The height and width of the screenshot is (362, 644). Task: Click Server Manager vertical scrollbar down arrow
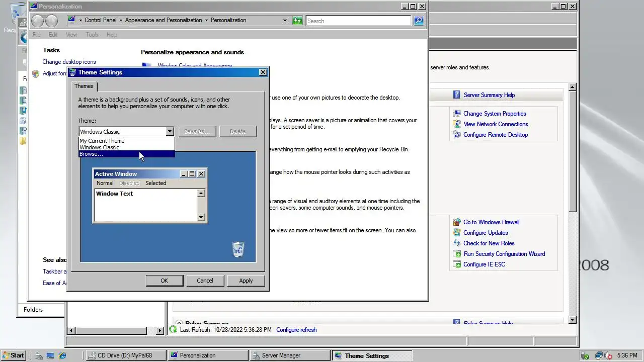[573, 320]
